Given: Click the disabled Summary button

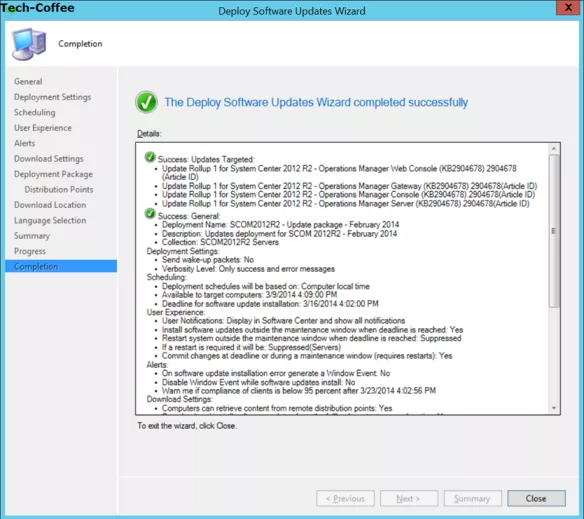Looking at the screenshot, I should click(x=472, y=499).
